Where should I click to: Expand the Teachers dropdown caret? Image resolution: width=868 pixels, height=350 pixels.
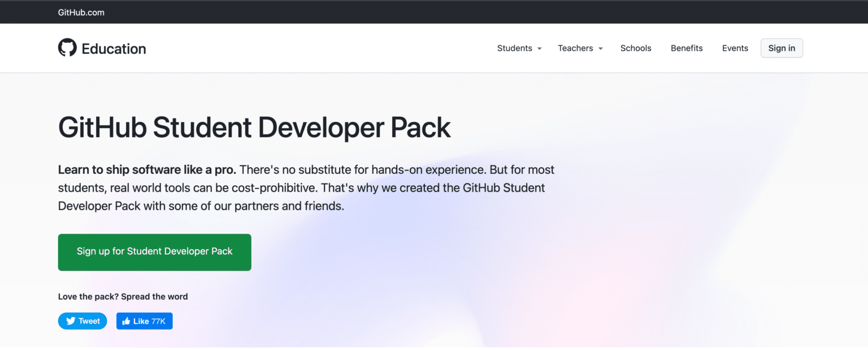(601, 49)
